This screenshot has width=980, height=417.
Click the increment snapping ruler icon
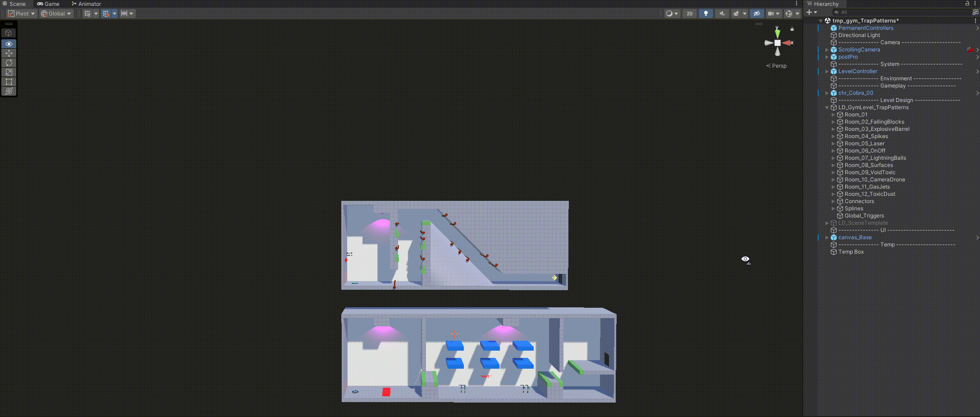pyautogui.click(x=124, y=14)
